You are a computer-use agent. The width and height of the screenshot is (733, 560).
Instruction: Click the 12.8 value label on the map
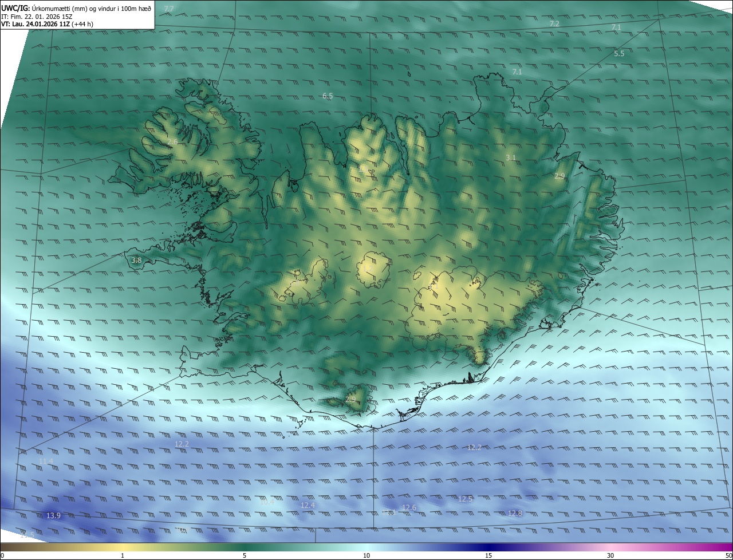pos(515,513)
